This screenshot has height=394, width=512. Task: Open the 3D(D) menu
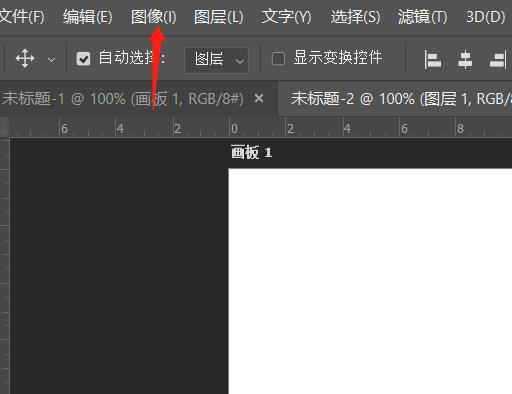pyautogui.click(x=486, y=17)
